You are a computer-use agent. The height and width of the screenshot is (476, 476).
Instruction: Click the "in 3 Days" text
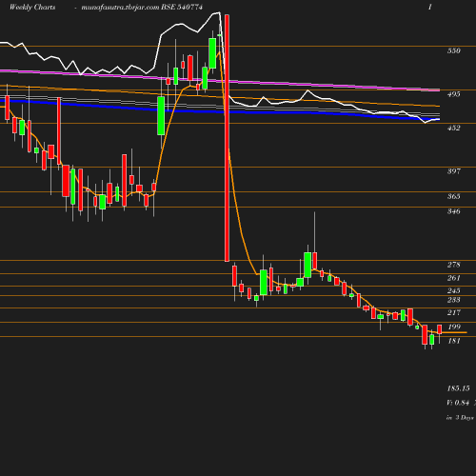pos(460,418)
